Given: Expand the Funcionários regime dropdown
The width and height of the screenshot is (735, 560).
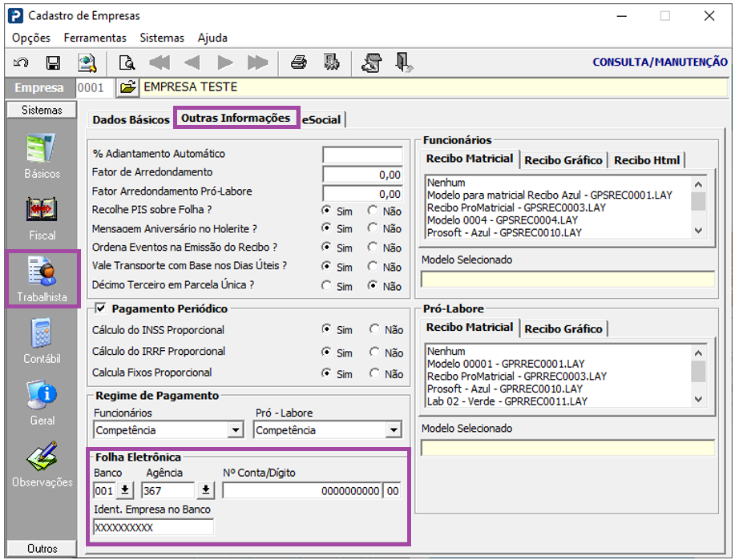Looking at the screenshot, I should [236, 430].
